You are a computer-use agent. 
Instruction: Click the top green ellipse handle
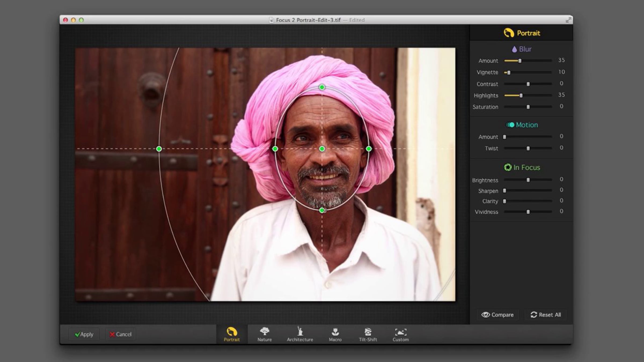coord(322,87)
